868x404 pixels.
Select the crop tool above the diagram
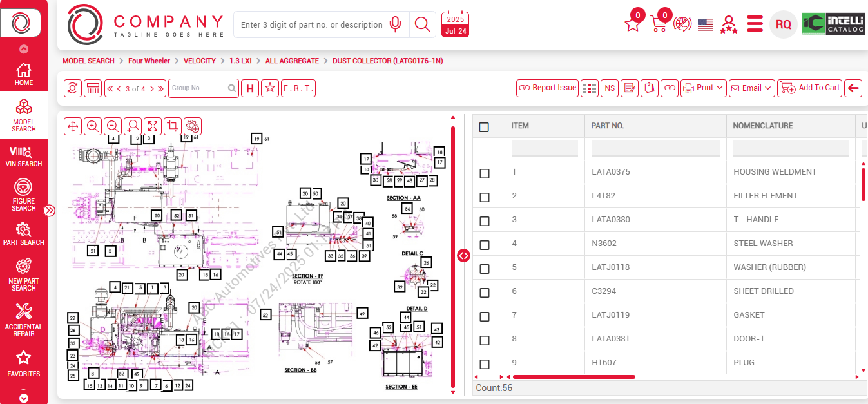[x=172, y=126]
